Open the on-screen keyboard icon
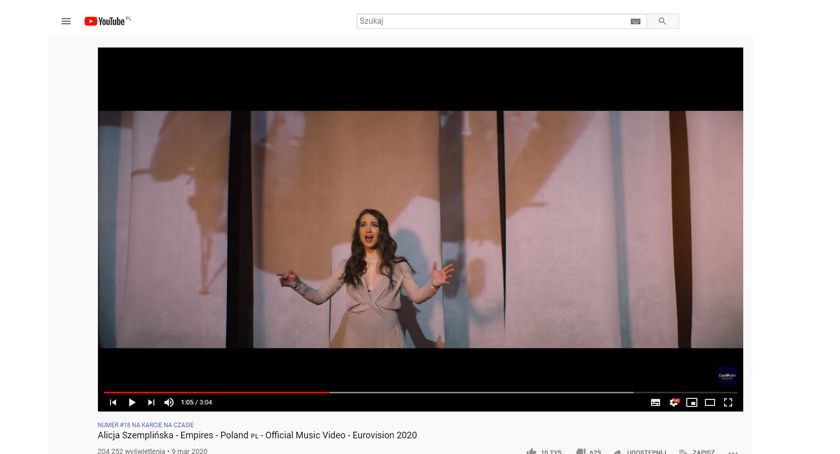 pyautogui.click(x=635, y=21)
